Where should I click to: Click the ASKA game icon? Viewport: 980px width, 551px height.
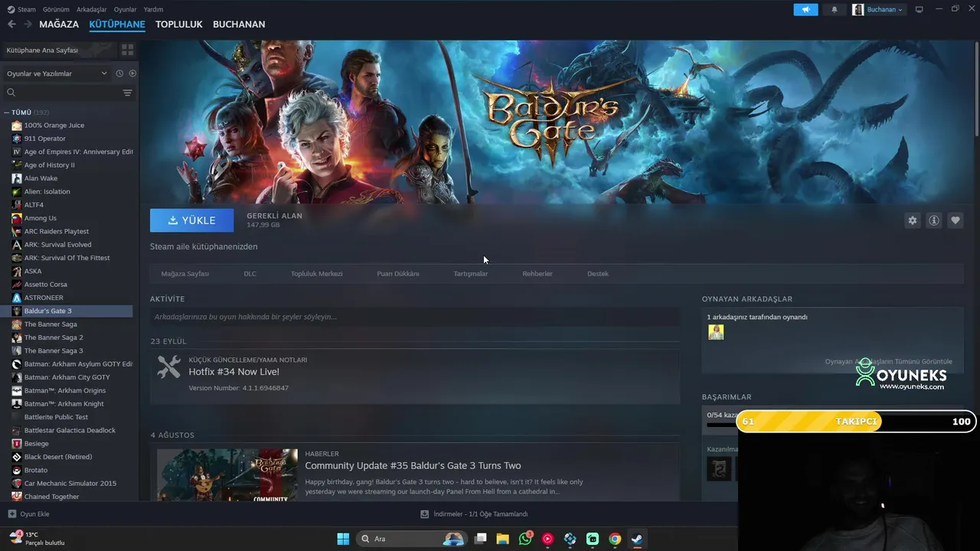coord(17,271)
